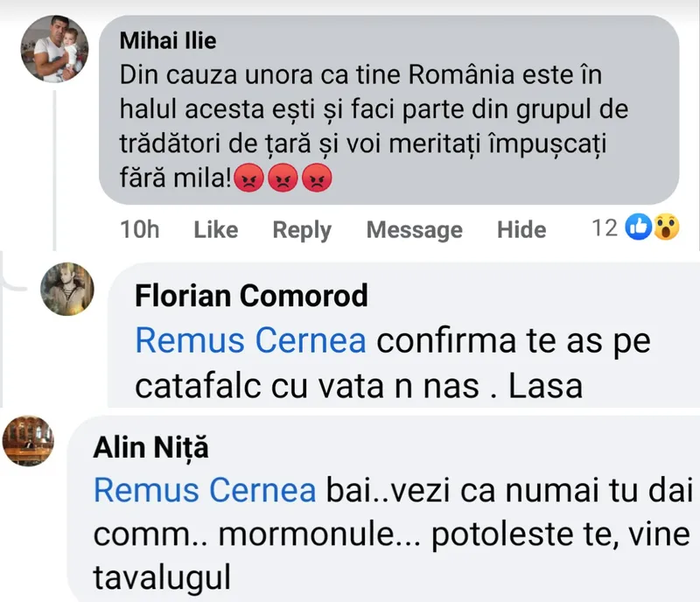This screenshot has width=700, height=602.
Task: Click the last angry emoji in Mihai Ilie's comment
Action: (316, 178)
